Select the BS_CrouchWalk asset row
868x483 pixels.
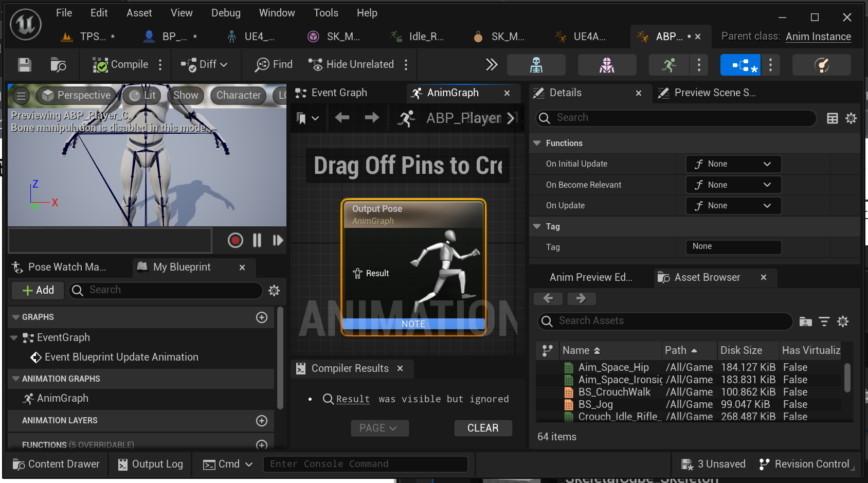(689, 392)
